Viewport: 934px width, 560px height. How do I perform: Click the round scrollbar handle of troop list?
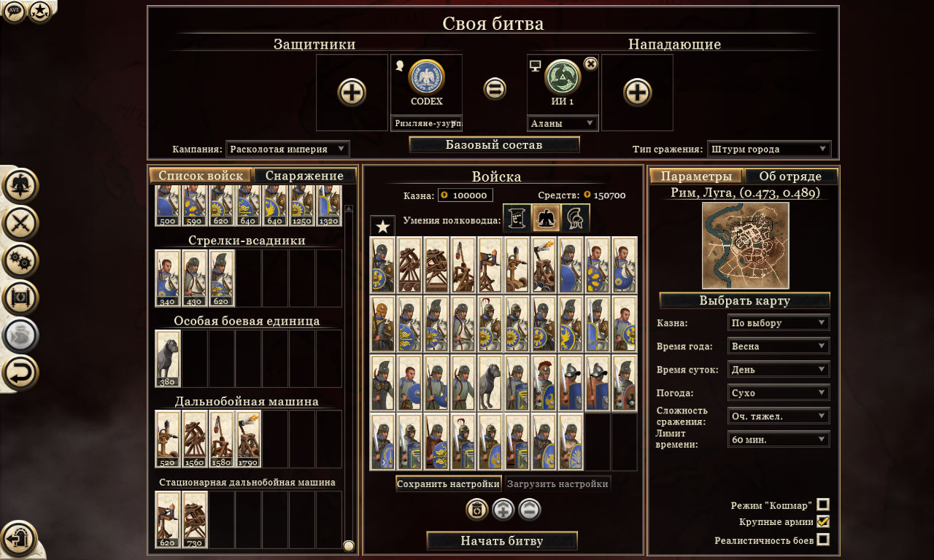(x=349, y=545)
